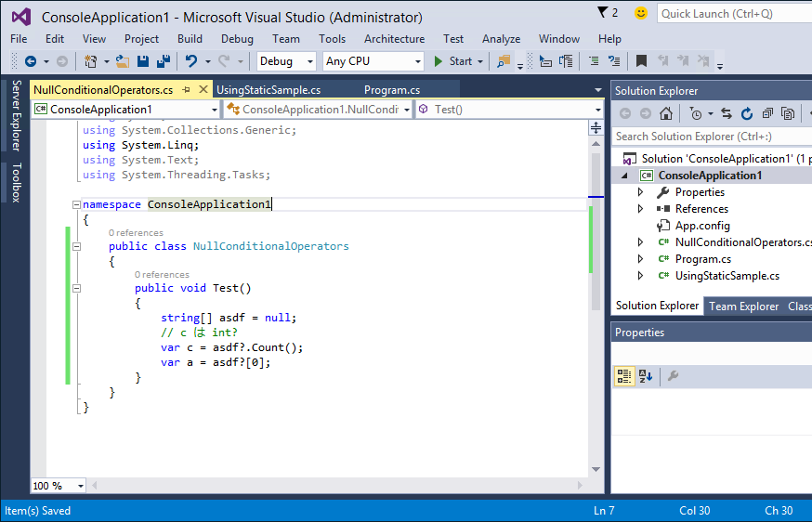Click the editor vertical scrollbar thumb

[596, 230]
